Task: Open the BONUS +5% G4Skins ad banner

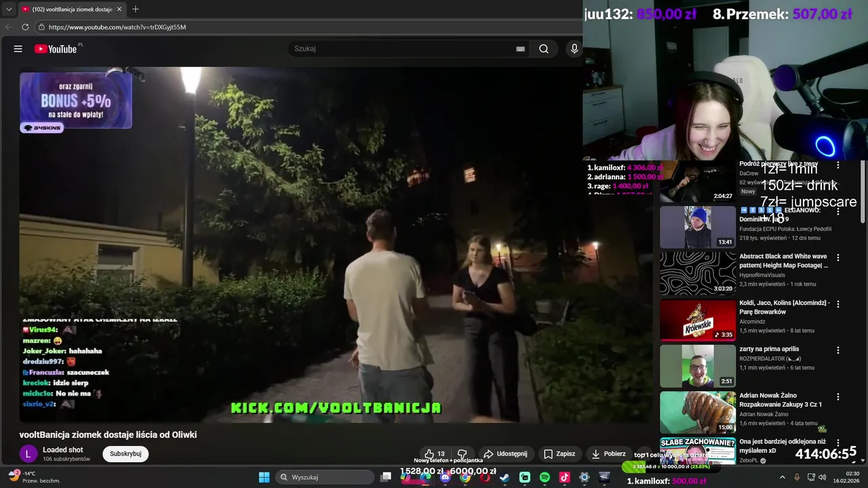Action: pos(76,102)
